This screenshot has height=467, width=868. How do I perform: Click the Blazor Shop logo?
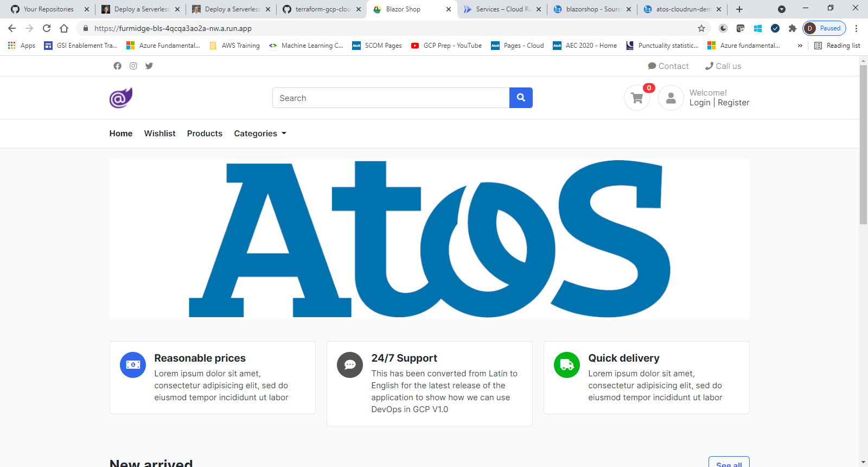pyautogui.click(x=121, y=98)
